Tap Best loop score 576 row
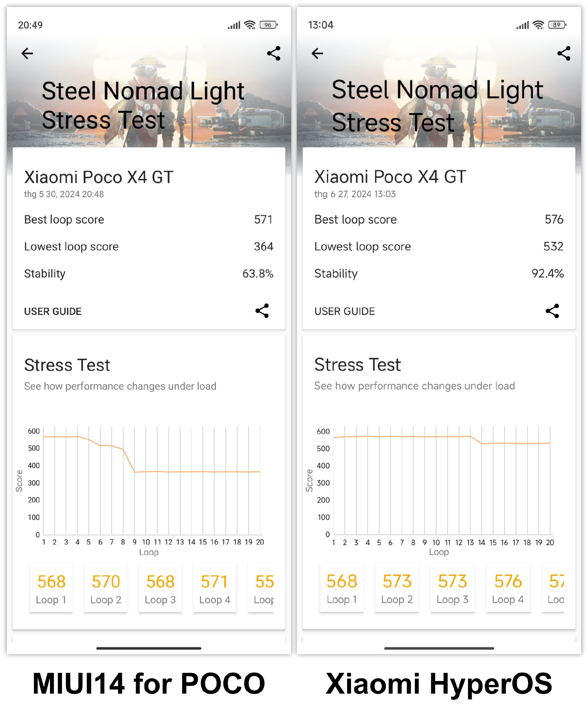 pyautogui.click(x=439, y=219)
